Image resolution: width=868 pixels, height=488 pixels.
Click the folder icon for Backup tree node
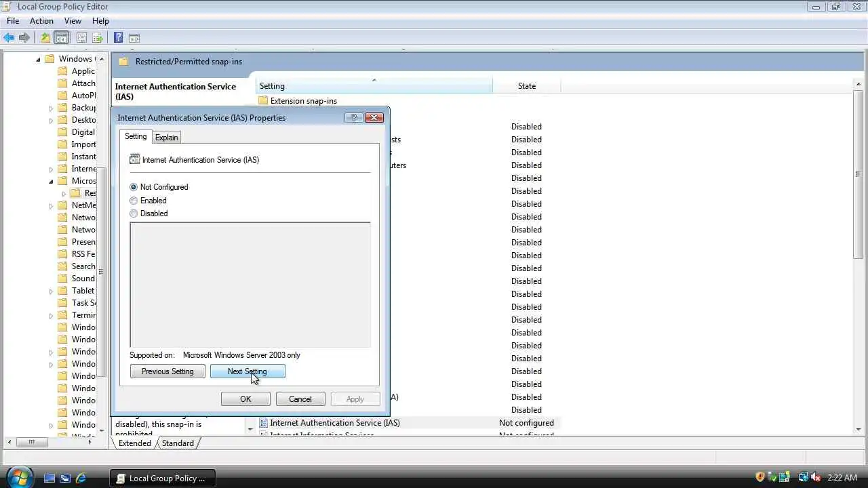pyautogui.click(x=63, y=108)
